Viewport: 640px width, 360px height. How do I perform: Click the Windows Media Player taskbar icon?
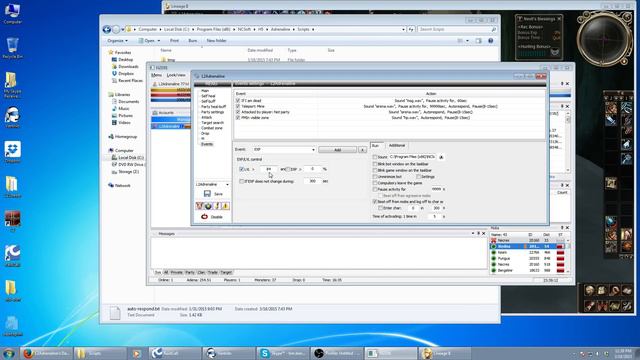137,353
